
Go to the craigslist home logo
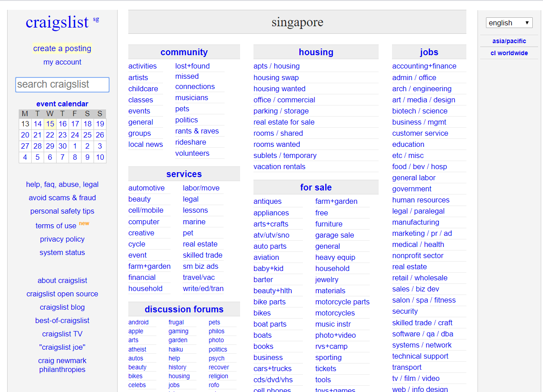(57, 22)
